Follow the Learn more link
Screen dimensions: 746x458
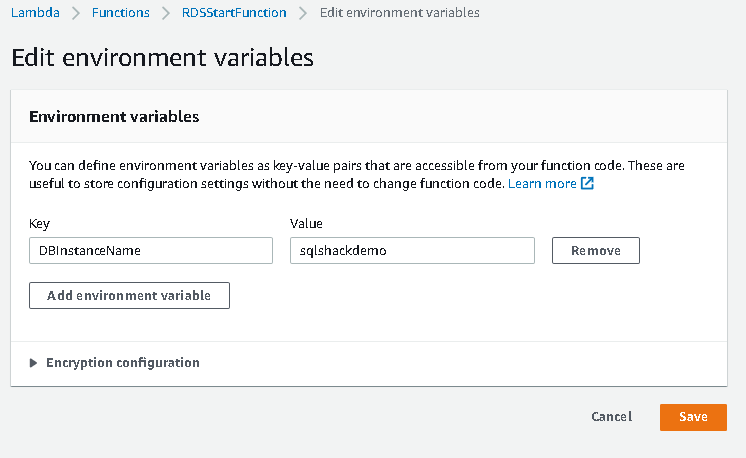tap(542, 184)
